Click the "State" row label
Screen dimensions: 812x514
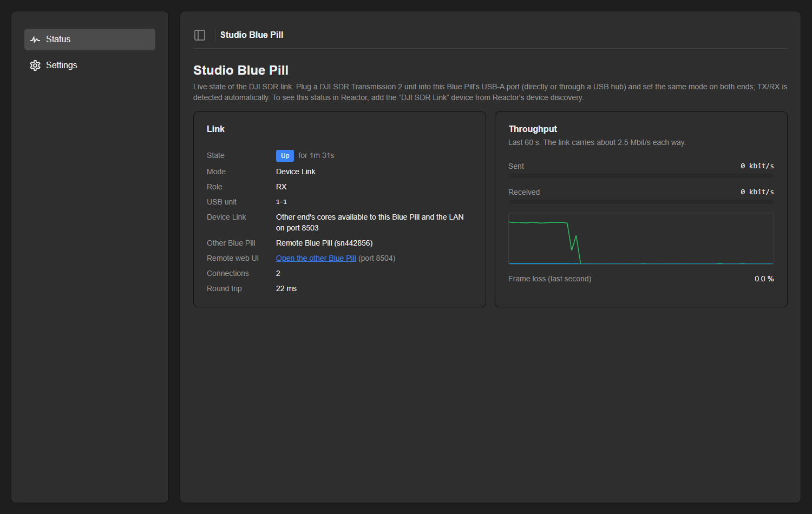[x=215, y=155]
